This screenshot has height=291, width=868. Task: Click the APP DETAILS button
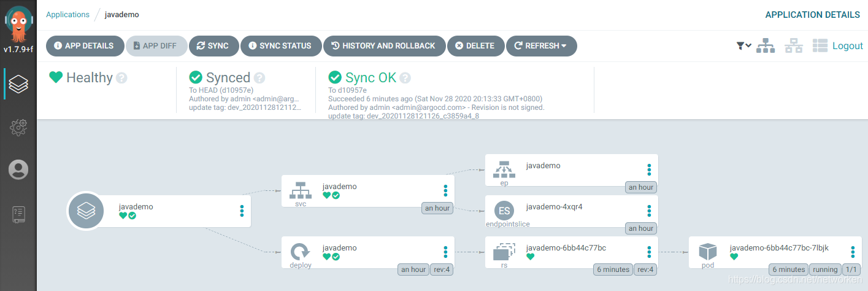click(x=84, y=46)
